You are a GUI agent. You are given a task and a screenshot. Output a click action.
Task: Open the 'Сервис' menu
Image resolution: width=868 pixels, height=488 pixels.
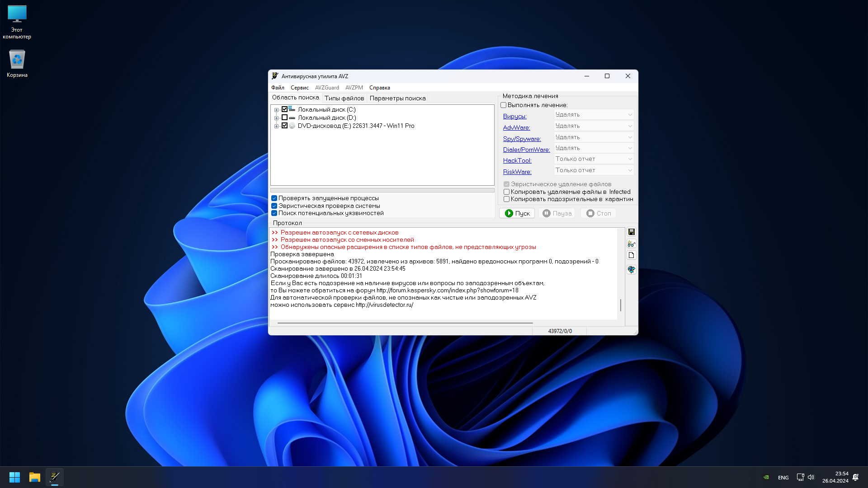(299, 88)
